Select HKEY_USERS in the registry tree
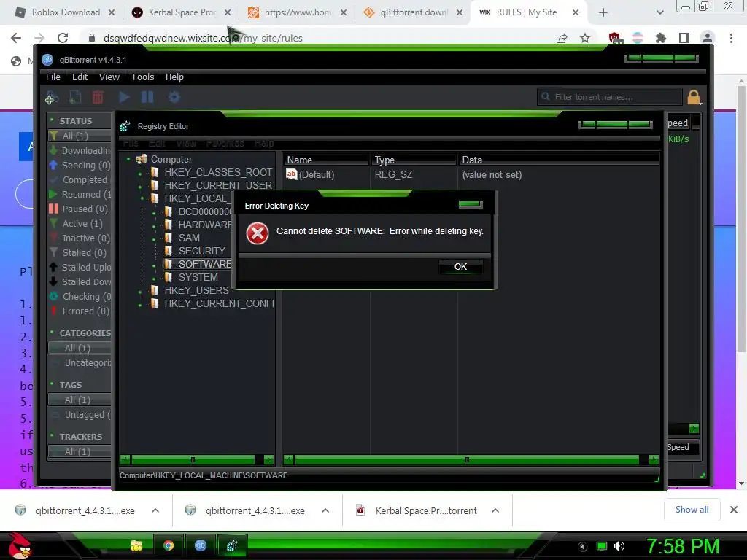Viewport: 747px width, 560px height. coord(196,290)
